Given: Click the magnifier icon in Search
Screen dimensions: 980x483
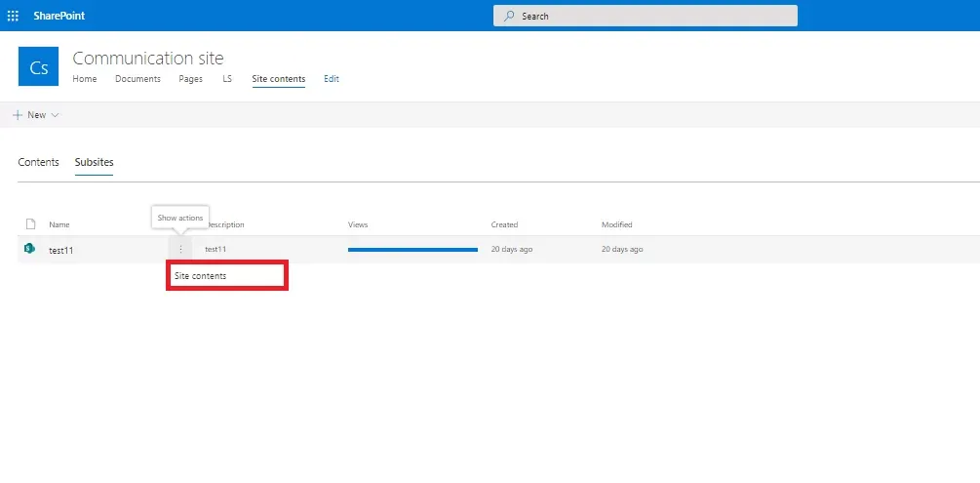Looking at the screenshot, I should coord(510,17).
